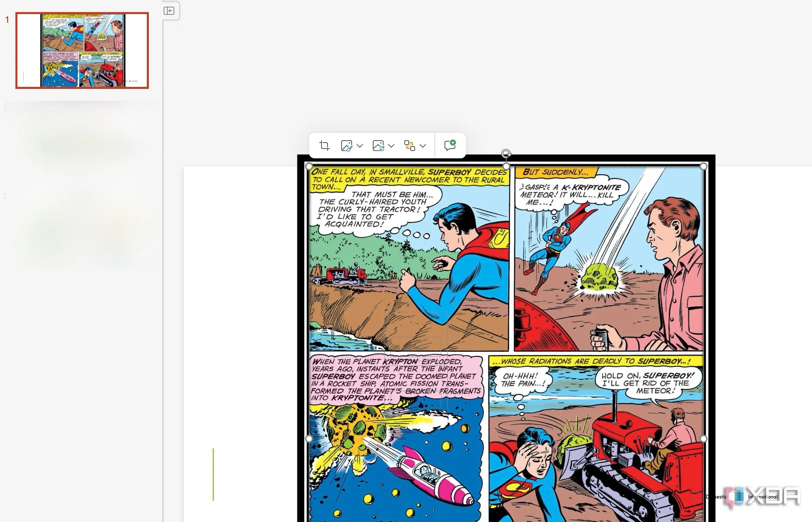The image size is (812, 522).
Task: Open the Change Picture dropdown arrow
Action: click(391, 146)
